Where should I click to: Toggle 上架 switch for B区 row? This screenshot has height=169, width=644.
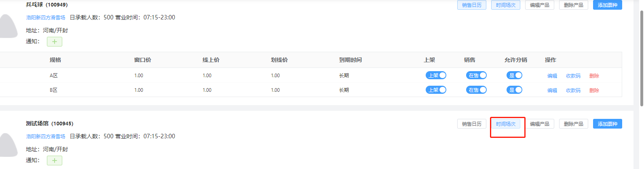coord(436,90)
